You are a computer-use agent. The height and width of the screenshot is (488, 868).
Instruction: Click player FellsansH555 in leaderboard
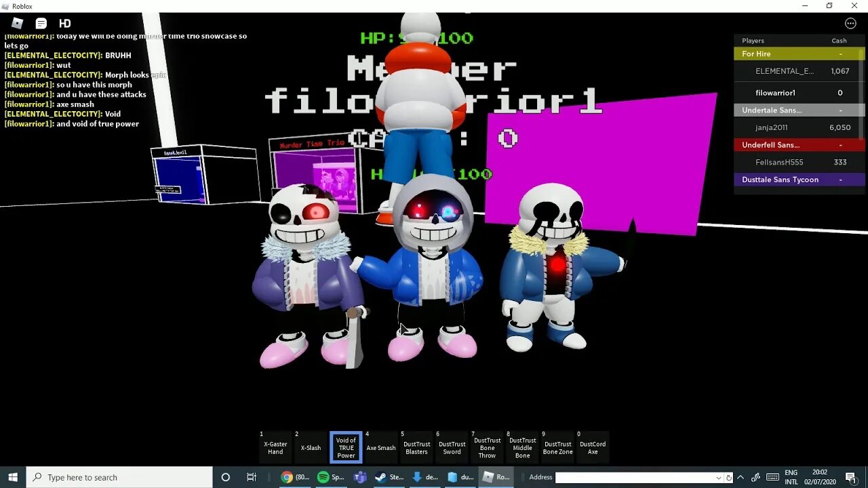click(x=797, y=163)
